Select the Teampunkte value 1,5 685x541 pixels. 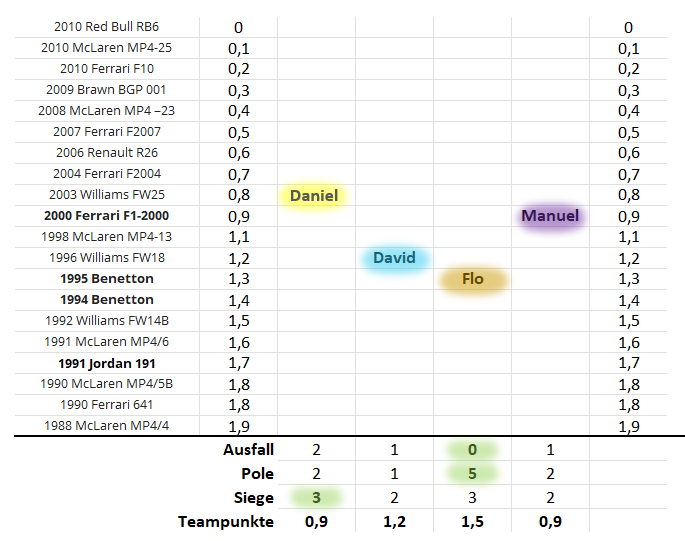pyautogui.click(x=473, y=521)
